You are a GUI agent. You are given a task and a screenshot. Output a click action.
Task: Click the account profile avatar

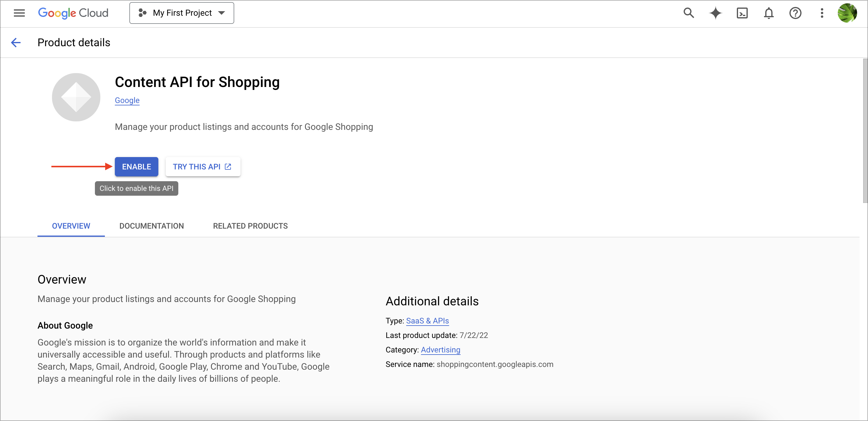[x=847, y=13]
